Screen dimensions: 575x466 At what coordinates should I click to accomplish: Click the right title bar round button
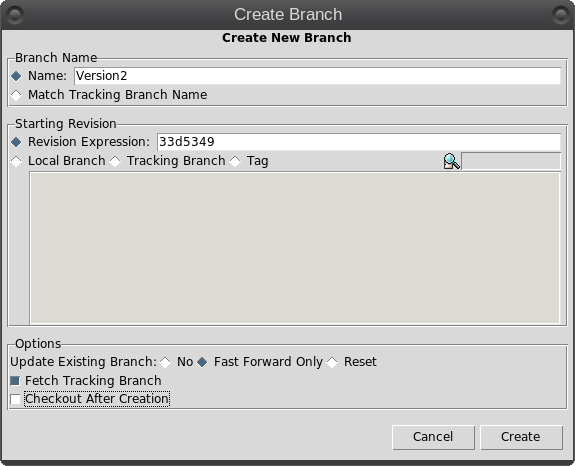coord(560,15)
